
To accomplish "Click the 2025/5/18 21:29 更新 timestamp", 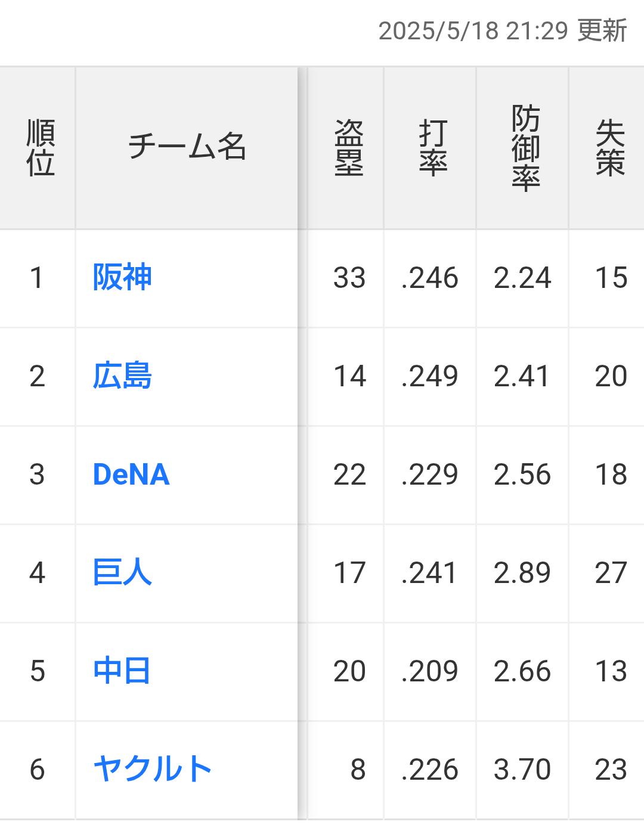I will click(503, 30).
